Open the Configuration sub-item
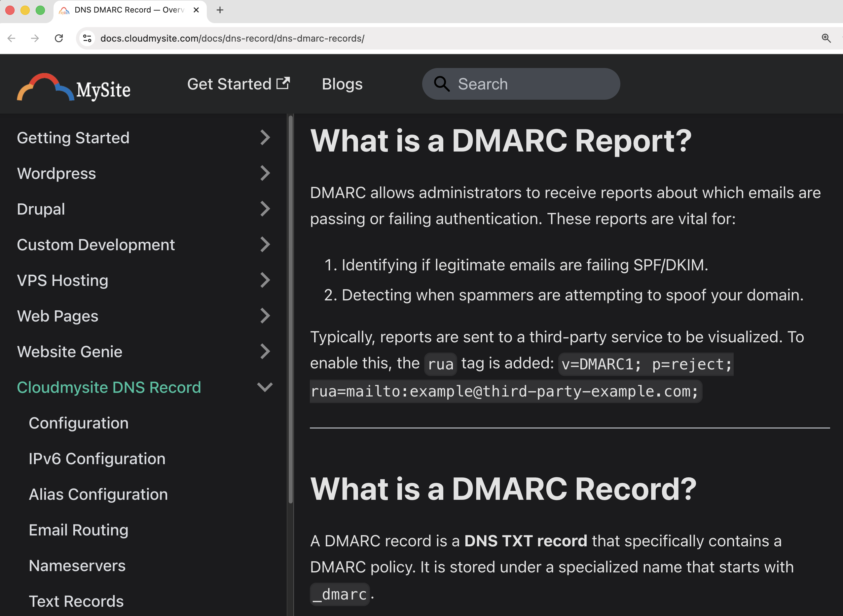843x616 pixels. point(79,423)
